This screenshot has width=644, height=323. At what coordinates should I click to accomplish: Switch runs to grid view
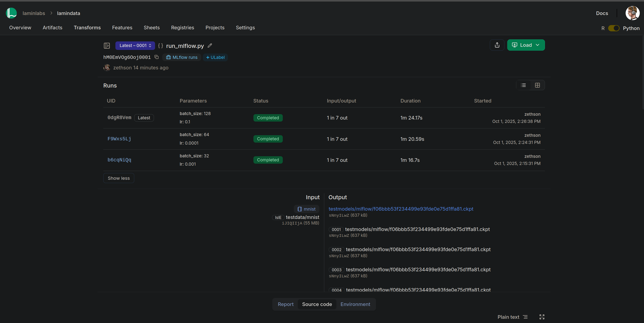[x=537, y=85]
